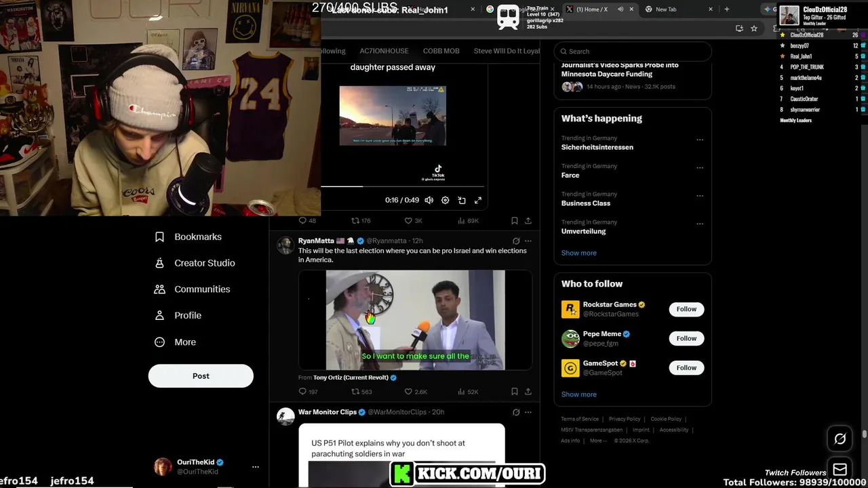Like RyanMatta post with 2.6K likes

coord(415,392)
